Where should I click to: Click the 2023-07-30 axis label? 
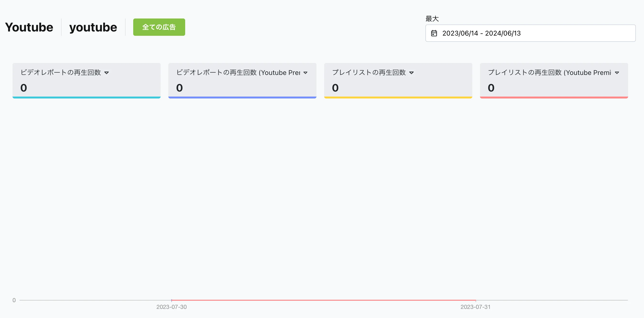click(x=171, y=307)
